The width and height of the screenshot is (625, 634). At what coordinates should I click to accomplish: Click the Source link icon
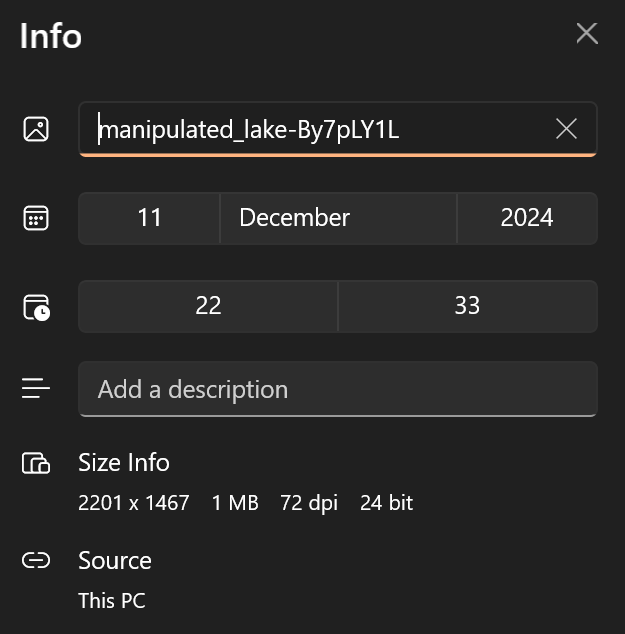36,561
